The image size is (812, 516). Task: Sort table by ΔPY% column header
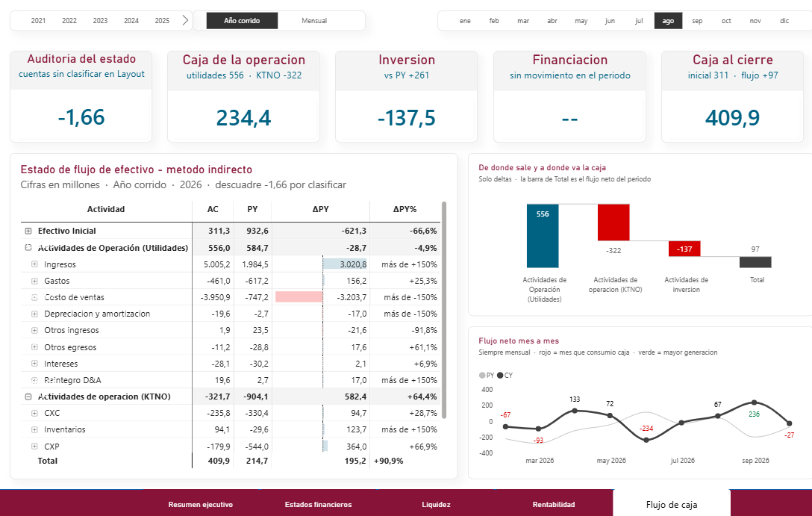pos(405,209)
